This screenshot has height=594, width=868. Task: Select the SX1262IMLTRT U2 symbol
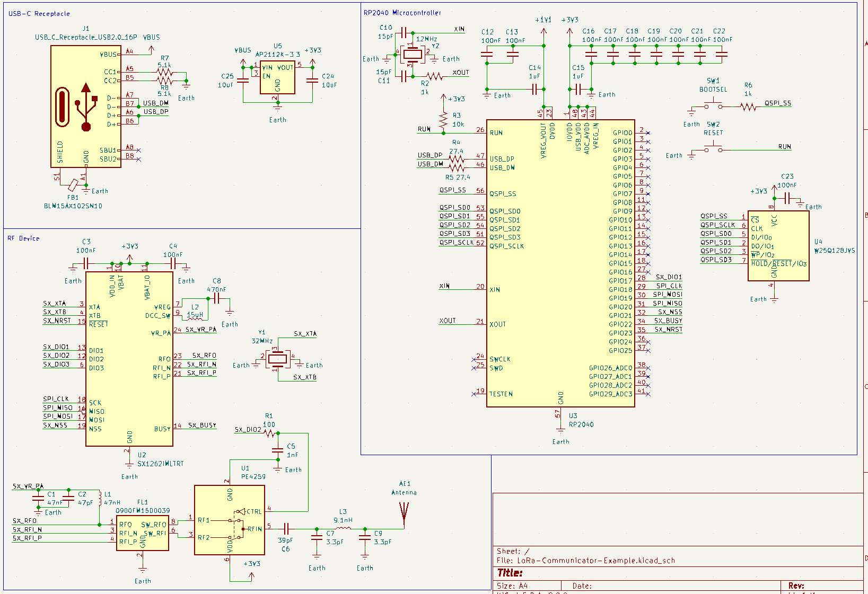129,359
